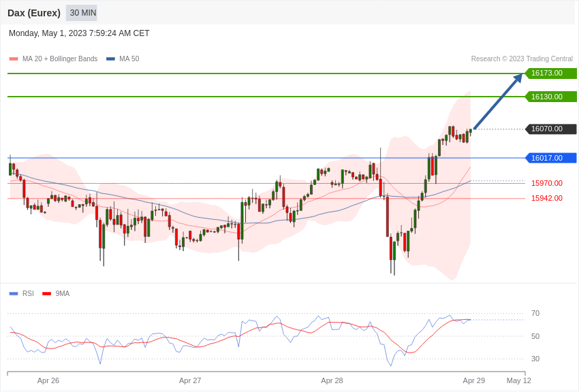Click the RSI 50 level label
This screenshot has height=392, width=579.
coord(535,336)
